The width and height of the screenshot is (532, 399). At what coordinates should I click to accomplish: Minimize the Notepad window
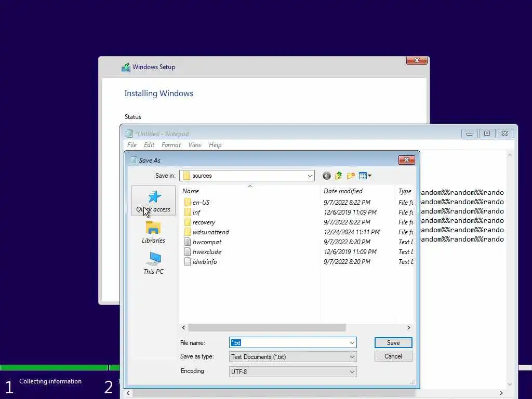click(x=469, y=134)
